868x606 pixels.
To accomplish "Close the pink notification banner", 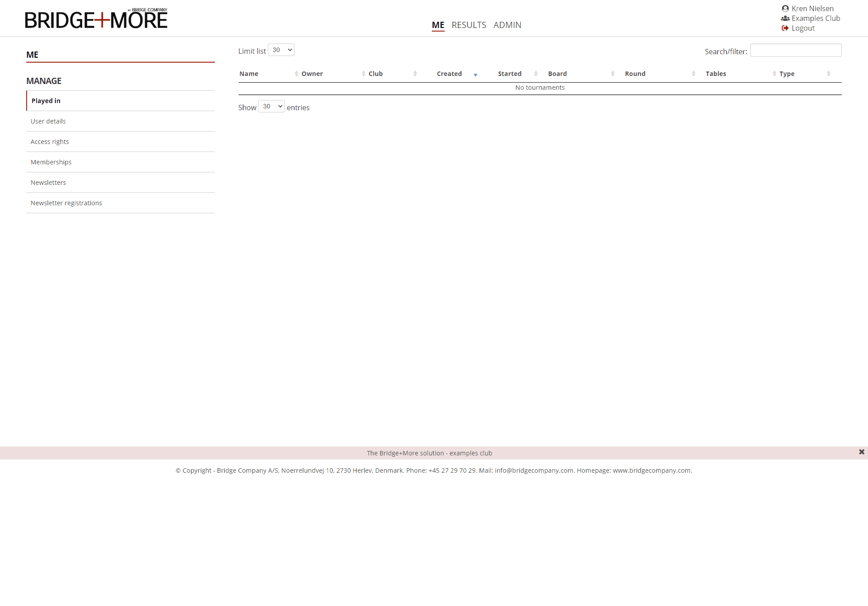I will pyautogui.click(x=861, y=452).
